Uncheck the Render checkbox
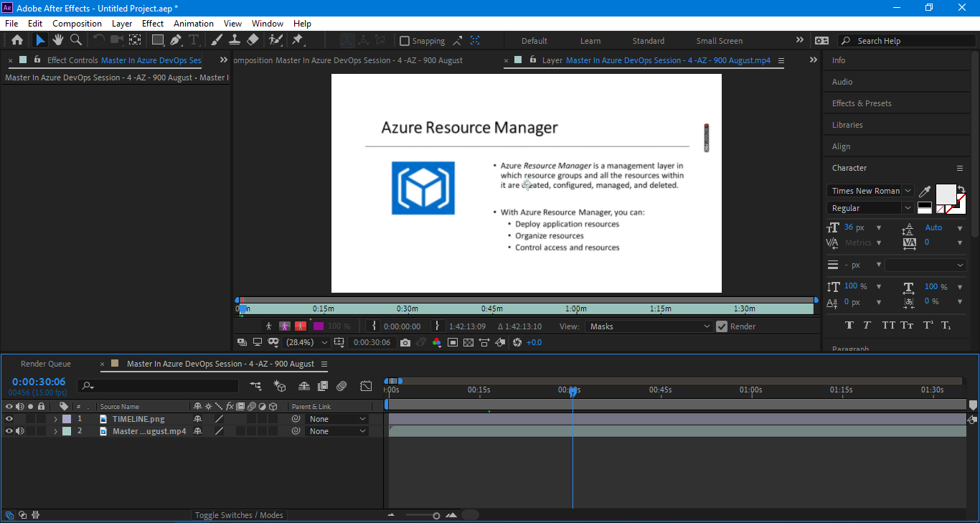980x523 pixels. click(722, 326)
